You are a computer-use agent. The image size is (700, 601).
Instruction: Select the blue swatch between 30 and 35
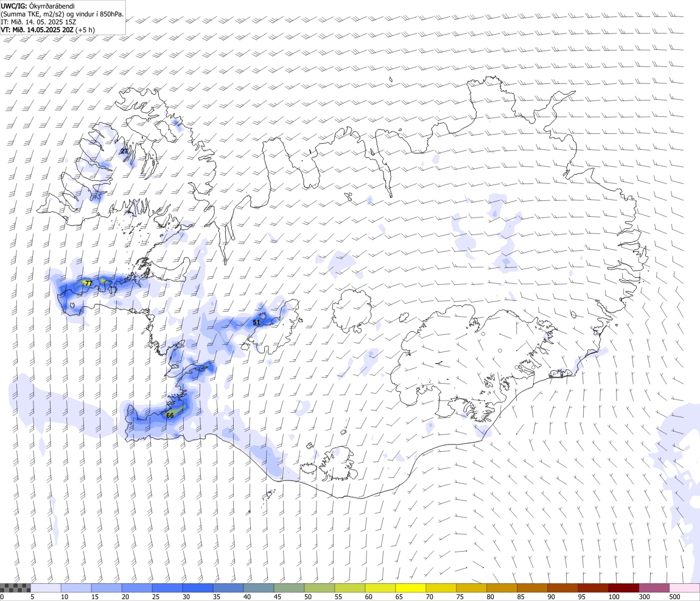[198, 588]
